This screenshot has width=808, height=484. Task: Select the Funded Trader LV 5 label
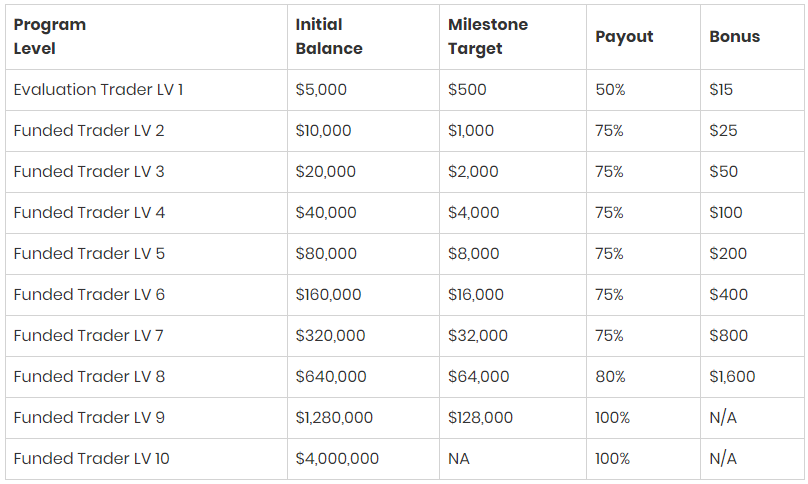coord(89,254)
